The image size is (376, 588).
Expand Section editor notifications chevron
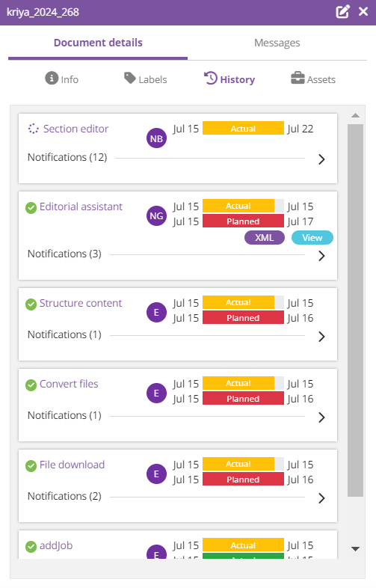(321, 159)
